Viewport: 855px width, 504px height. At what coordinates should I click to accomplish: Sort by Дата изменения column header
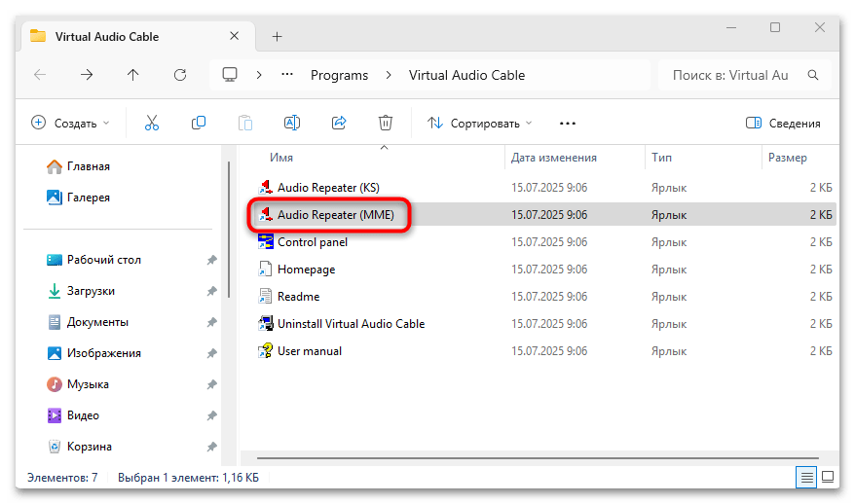click(x=553, y=158)
